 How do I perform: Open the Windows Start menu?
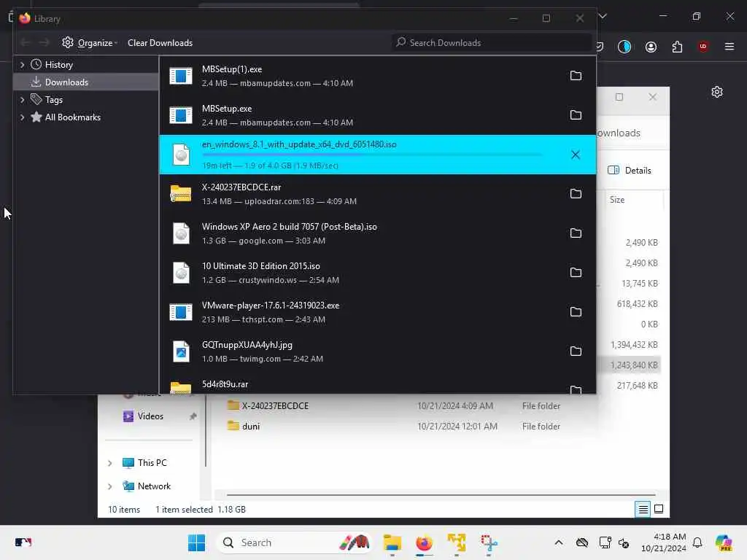196,542
